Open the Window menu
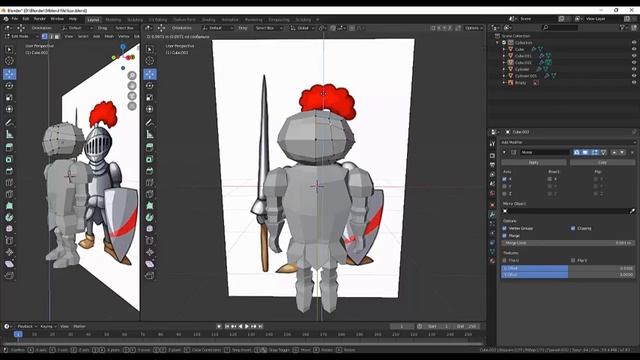 (57, 19)
